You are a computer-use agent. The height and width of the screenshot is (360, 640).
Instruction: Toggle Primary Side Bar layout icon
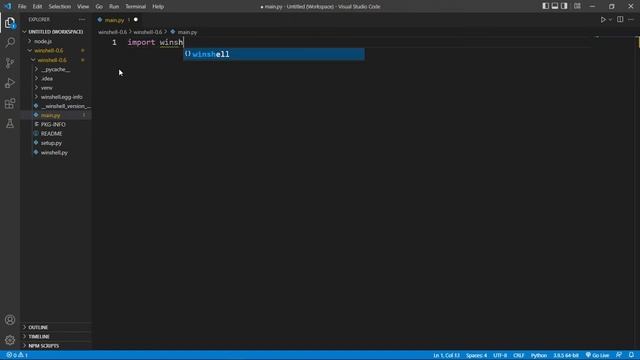point(545,6)
